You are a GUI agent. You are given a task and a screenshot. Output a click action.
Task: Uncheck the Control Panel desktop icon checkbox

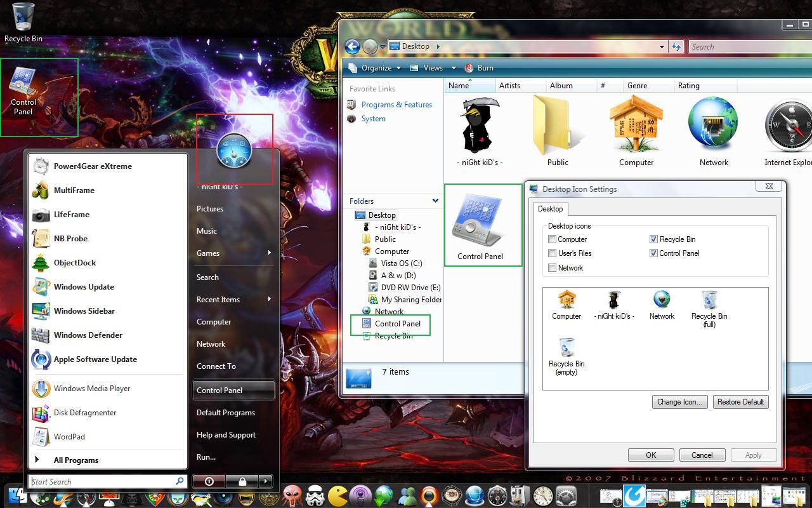[x=653, y=253]
